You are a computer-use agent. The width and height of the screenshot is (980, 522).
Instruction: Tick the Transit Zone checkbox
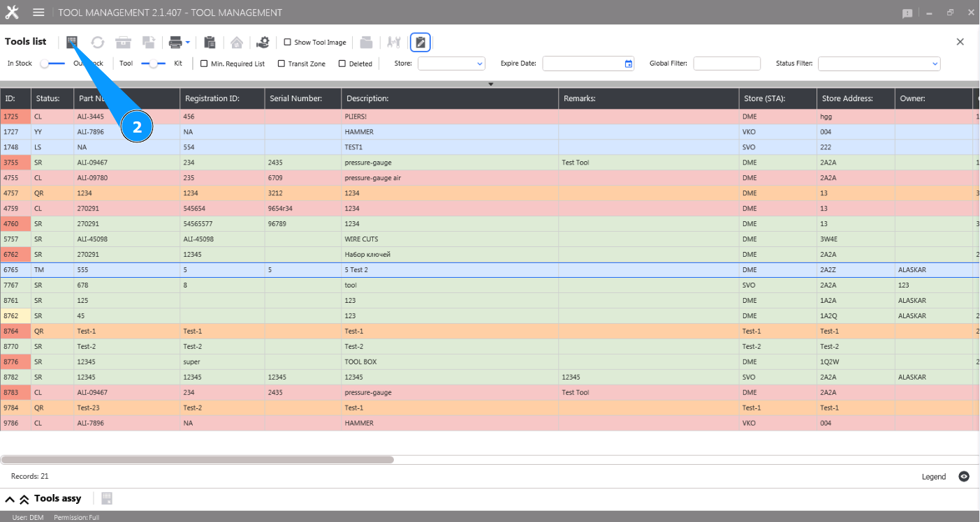(281, 64)
